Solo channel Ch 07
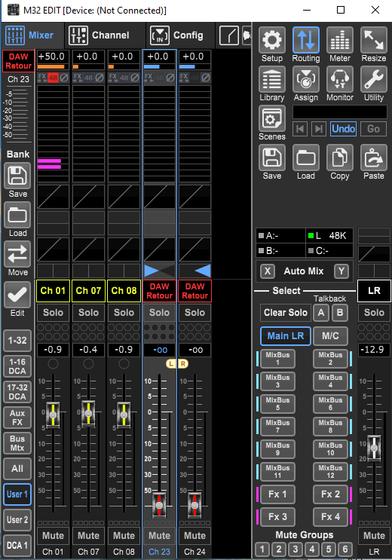Screen dimensions: 392x560 (x=89, y=313)
